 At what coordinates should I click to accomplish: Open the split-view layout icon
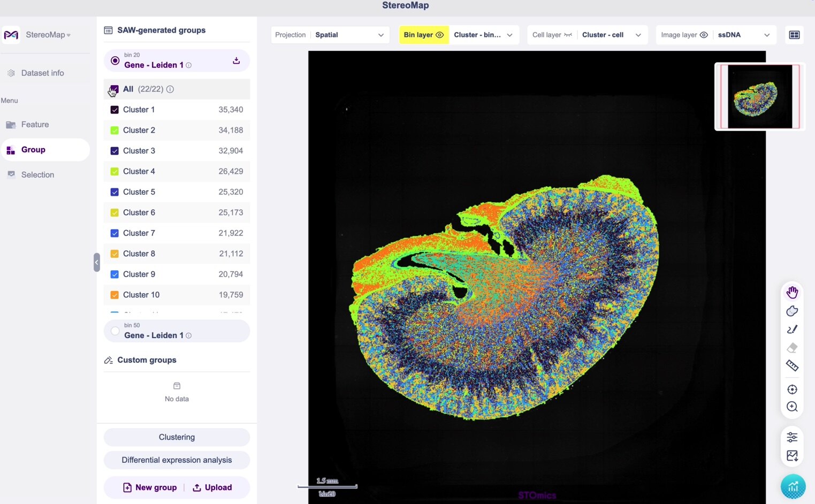[x=794, y=35]
